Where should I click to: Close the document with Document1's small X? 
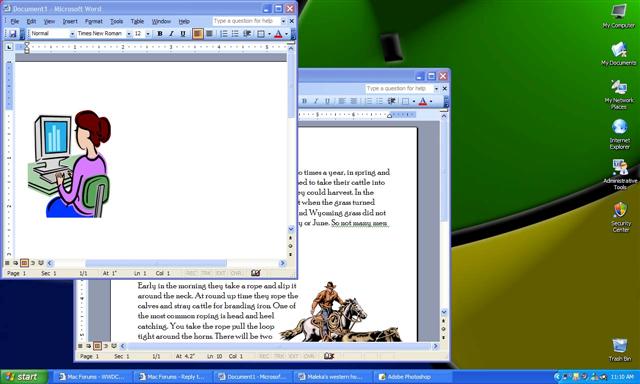click(292, 21)
